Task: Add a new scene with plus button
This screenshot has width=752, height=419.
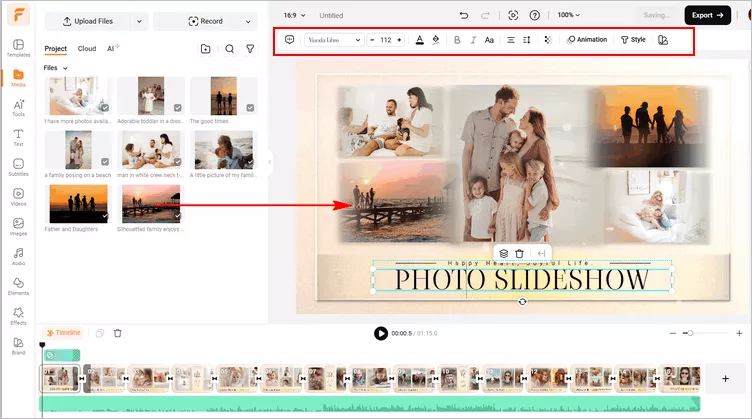Action: click(x=725, y=379)
